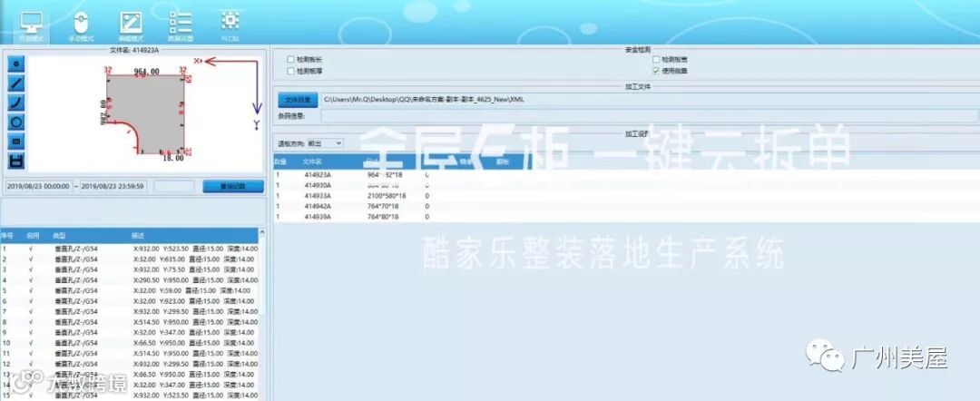Click the size cell 764*70*18
Viewport: 980px width, 401px height.
[384, 206]
